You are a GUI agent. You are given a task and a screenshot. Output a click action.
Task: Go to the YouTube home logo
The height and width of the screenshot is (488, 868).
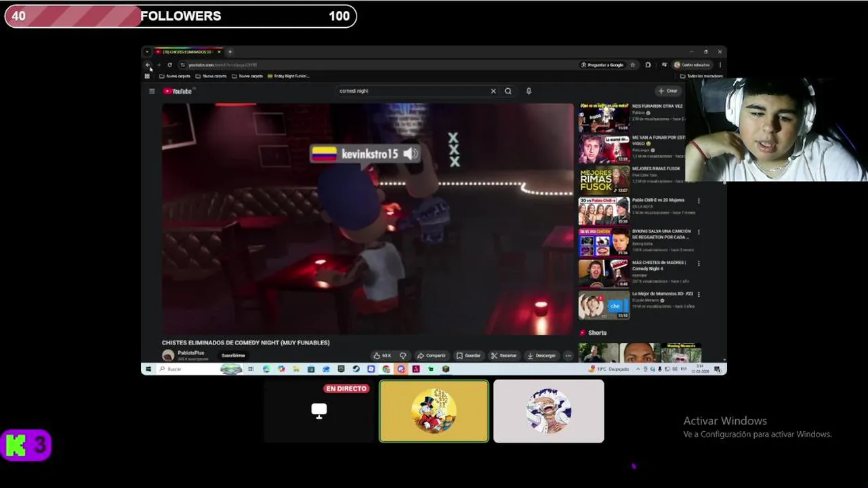click(178, 91)
